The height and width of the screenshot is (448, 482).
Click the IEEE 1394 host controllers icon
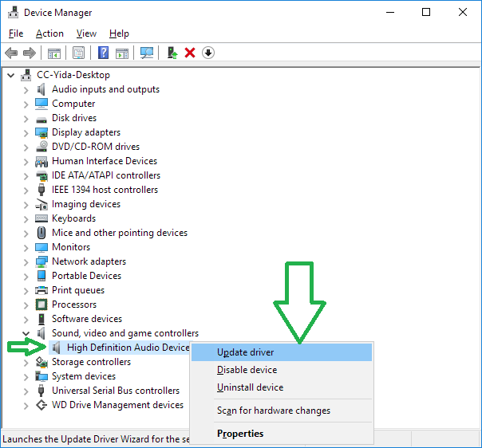point(41,190)
